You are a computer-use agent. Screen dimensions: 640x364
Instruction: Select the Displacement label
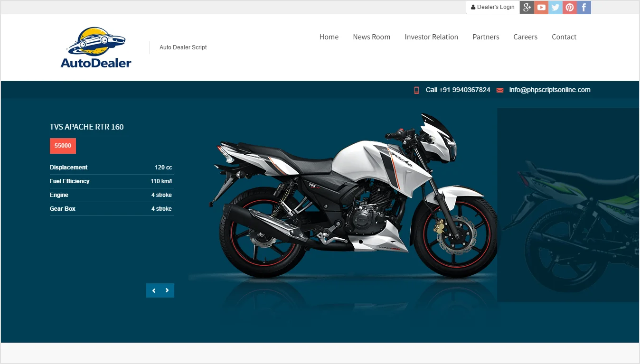(x=69, y=168)
